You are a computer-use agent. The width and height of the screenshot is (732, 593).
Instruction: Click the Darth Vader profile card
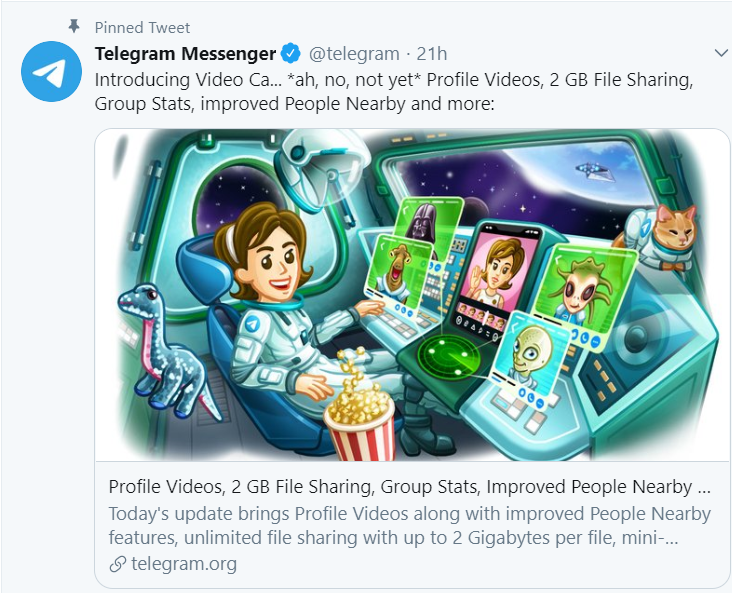point(426,225)
